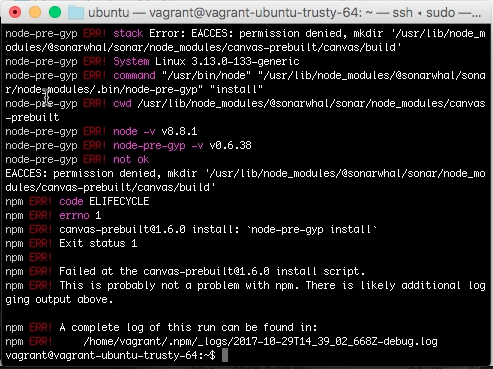Click the '-prebuilt' wrapped continuation line
Screen dimensions: 493x369
click(x=32, y=117)
